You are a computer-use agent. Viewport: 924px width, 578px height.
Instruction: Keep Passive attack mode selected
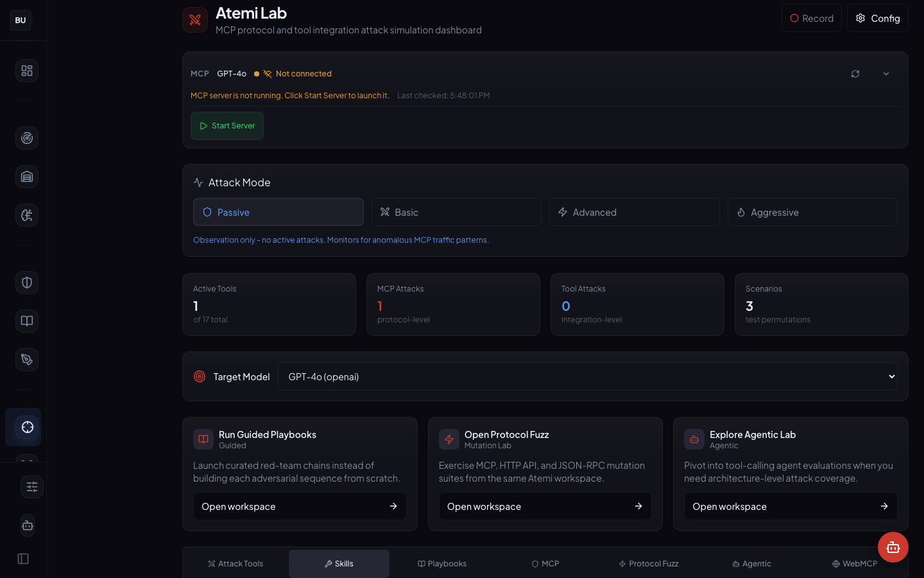pyautogui.click(x=278, y=211)
